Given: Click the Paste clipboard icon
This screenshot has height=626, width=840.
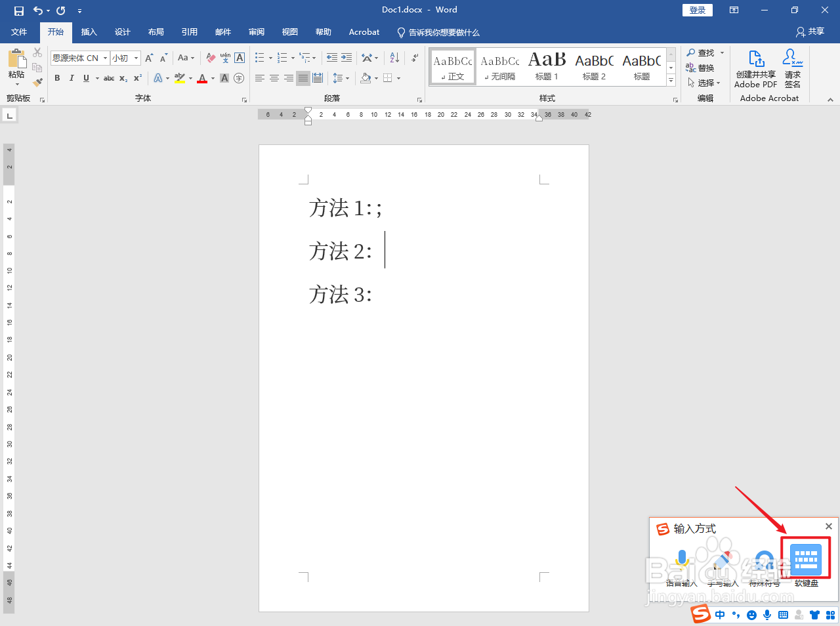Looking at the screenshot, I should point(16,59).
